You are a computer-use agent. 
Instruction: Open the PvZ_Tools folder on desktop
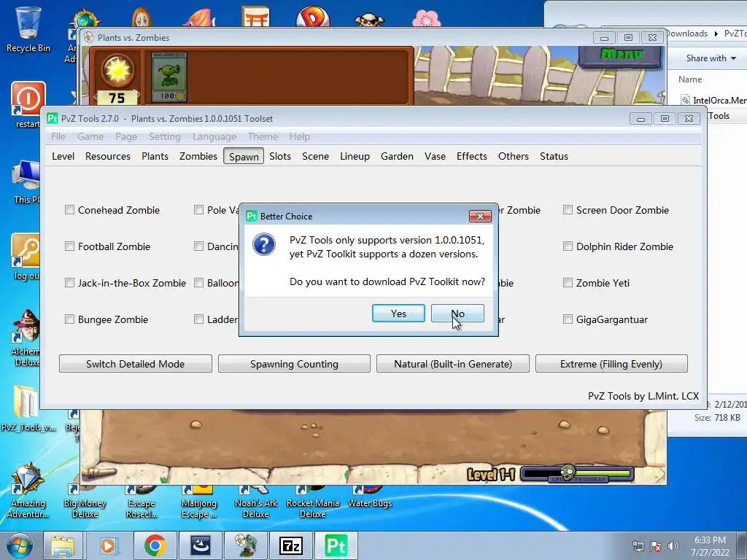[x=28, y=408]
